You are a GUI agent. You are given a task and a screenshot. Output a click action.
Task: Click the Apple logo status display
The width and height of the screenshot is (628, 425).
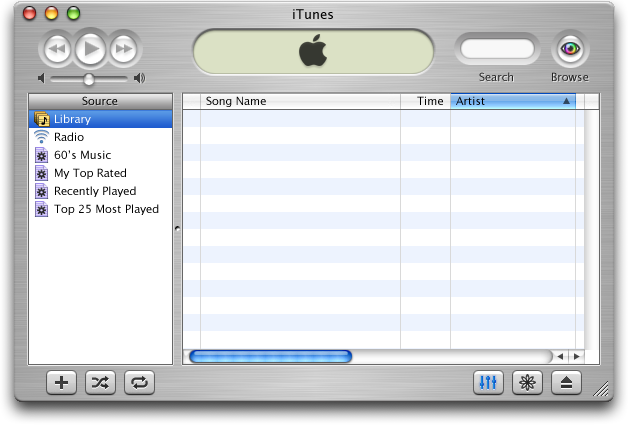(313, 51)
